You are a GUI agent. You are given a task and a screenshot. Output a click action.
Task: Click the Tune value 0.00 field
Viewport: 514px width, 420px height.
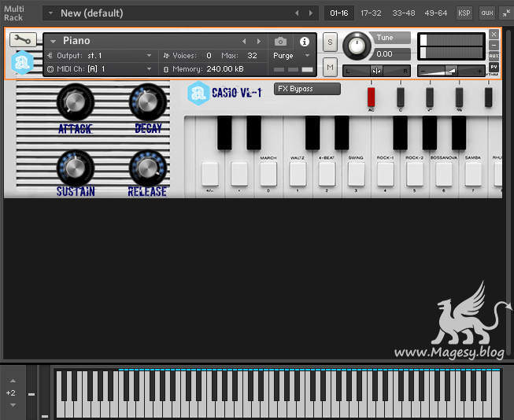(x=390, y=54)
